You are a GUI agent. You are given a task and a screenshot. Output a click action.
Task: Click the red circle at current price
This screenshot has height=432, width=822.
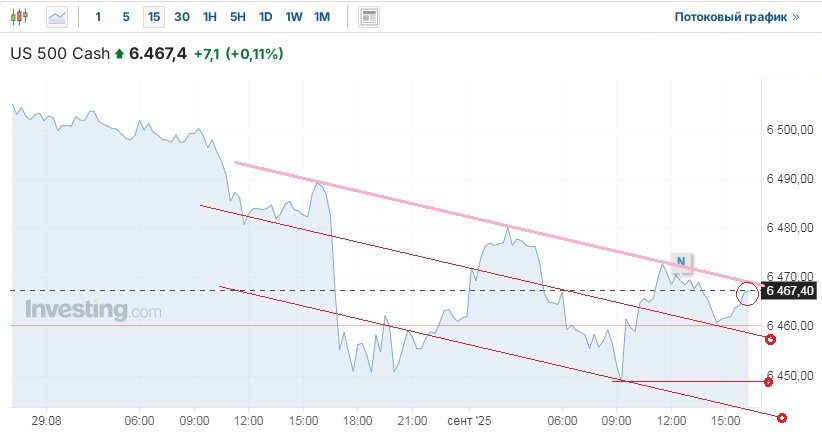[x=747, y=293]
